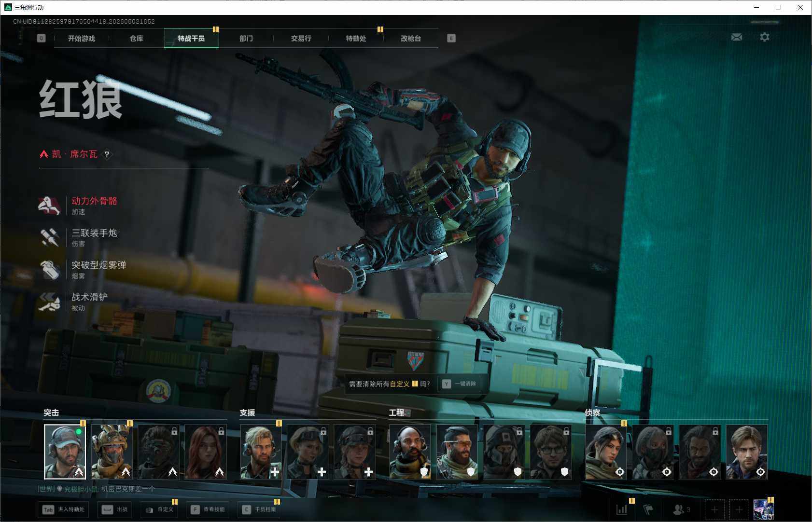Click the 进入特勤处 button
The width and height of the screenshot is (812, 522).
click(x=64, y=509)
